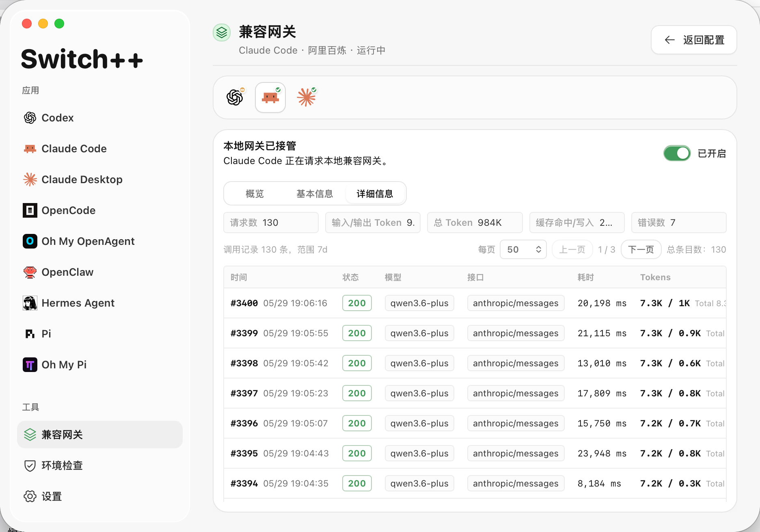The width and height of the screenshot is (760, 532).
Task: Select the Pi app icon
Action: [x=30, y=334]
